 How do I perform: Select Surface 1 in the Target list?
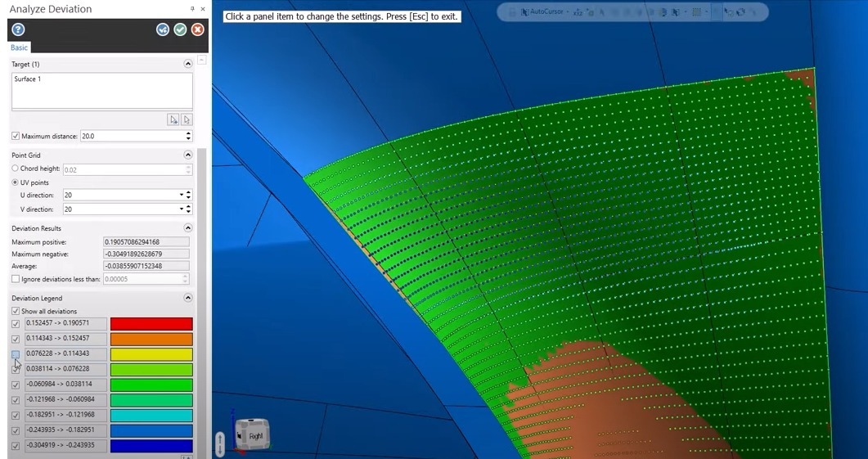point(28,79)
